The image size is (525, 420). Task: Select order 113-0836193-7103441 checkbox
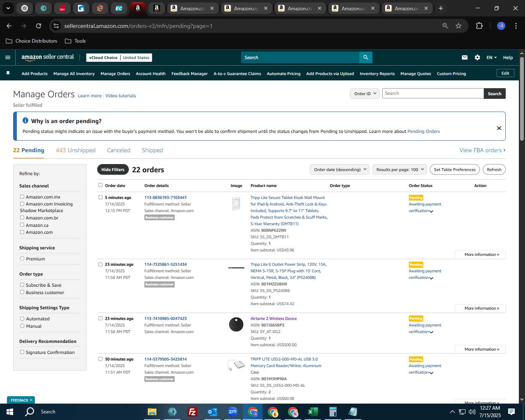100,197
